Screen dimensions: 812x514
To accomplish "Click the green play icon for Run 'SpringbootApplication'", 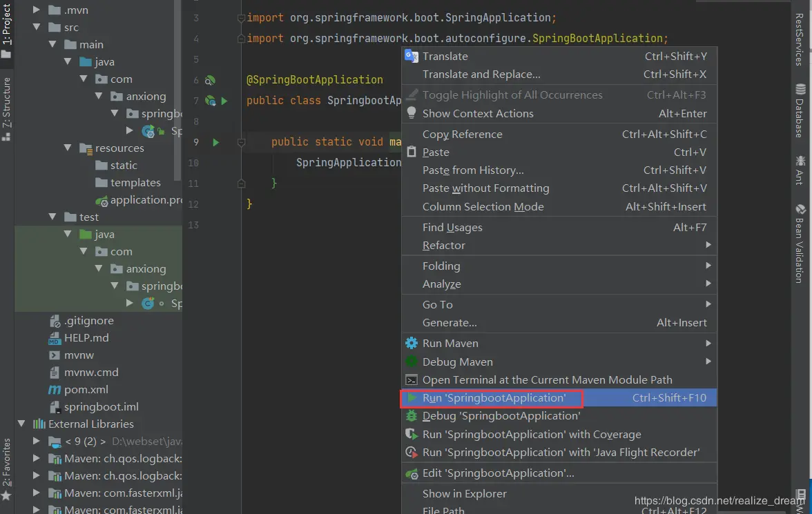I will 412,397.
